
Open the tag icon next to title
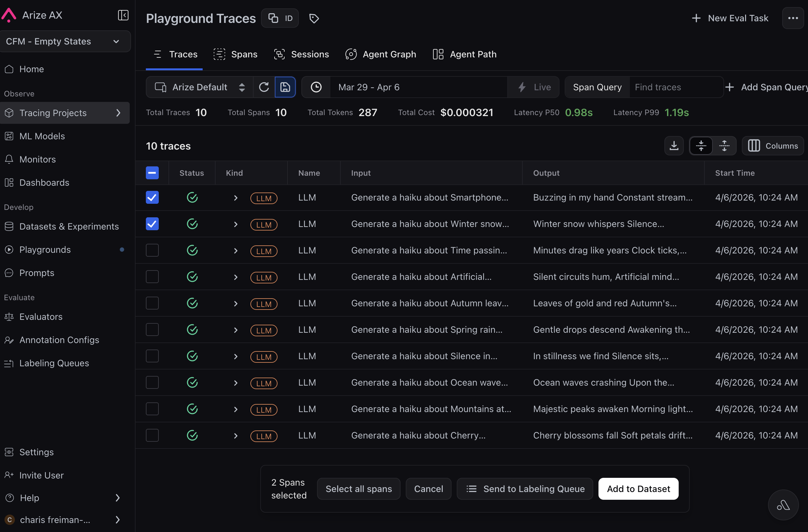tap(314, 18)
